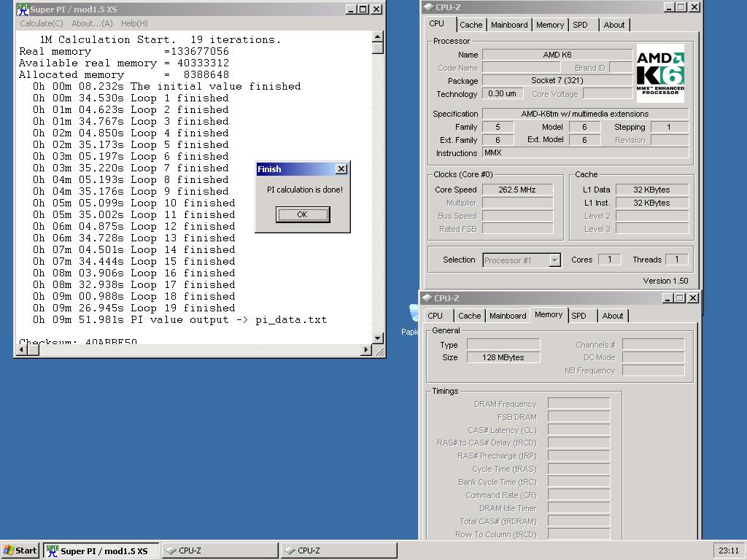Screen dimensions: 747x560
Task: Click the Package field Socket 7 (321)
Action: [557, 80]
